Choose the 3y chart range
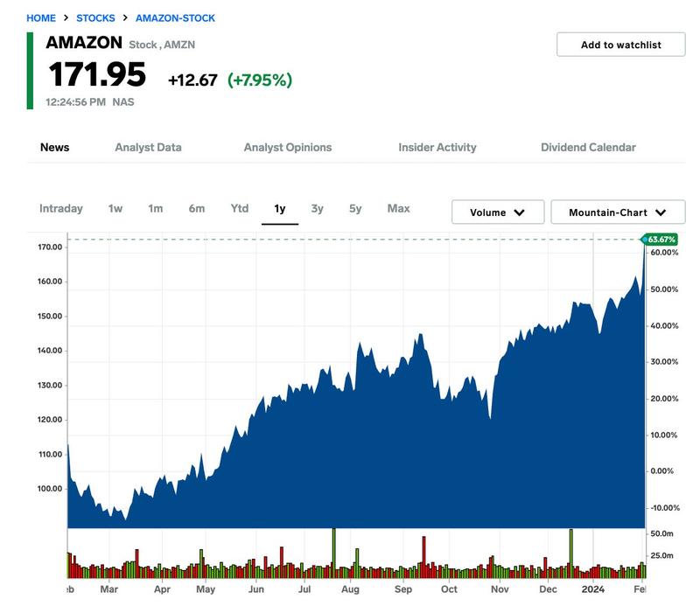This screenshot has width=700, height=613. (x=317, y=208)
